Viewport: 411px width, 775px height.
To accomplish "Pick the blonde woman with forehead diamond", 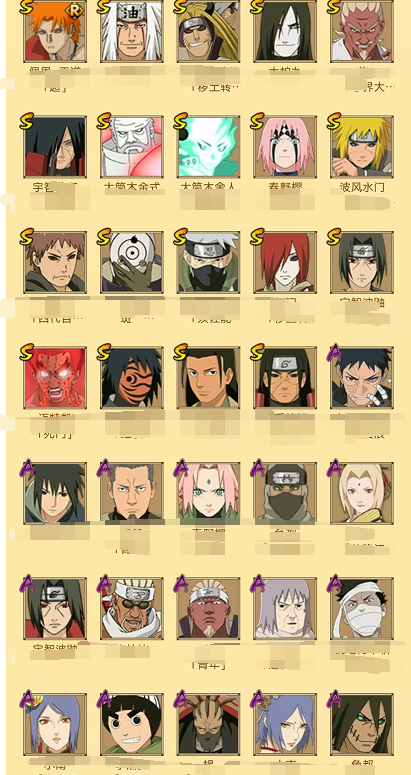I will (x=362, y=493).
